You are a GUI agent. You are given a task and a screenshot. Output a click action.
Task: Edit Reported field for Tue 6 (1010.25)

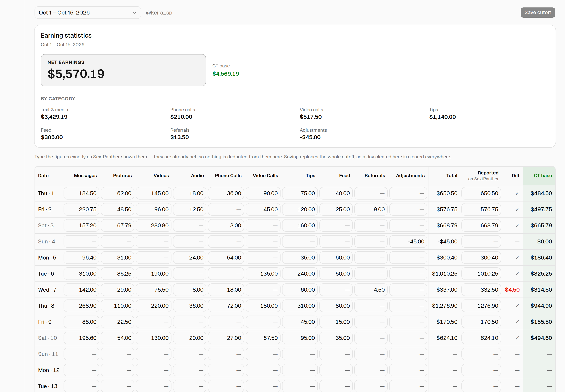(481, 274)
